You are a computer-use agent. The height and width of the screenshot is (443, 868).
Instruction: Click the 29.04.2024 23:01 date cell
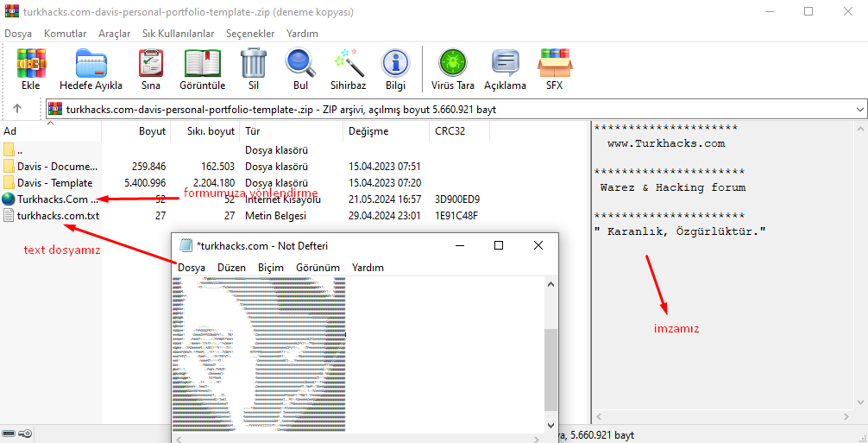(385, 215)
